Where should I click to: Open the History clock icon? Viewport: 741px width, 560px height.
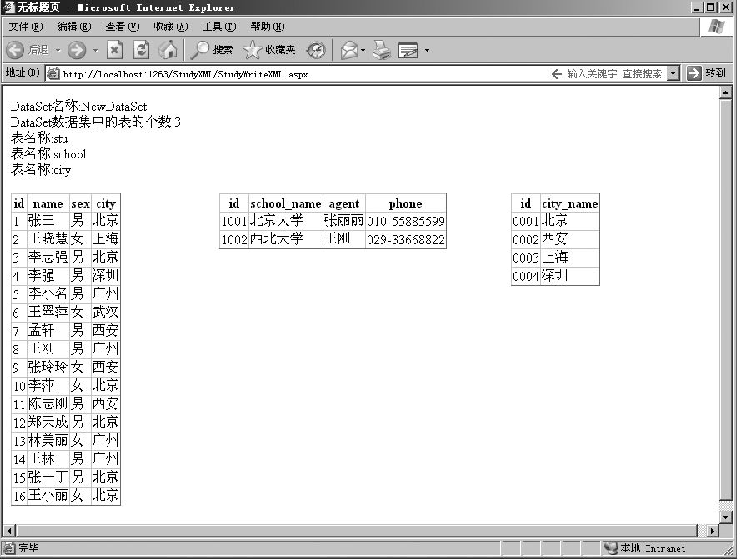point(316,50)
